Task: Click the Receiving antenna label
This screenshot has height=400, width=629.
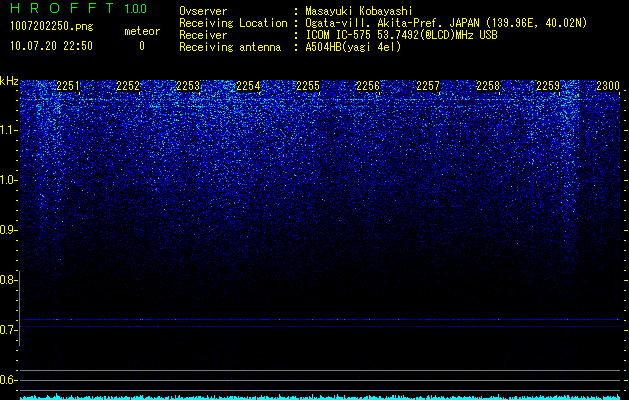Action: point(230,47)
